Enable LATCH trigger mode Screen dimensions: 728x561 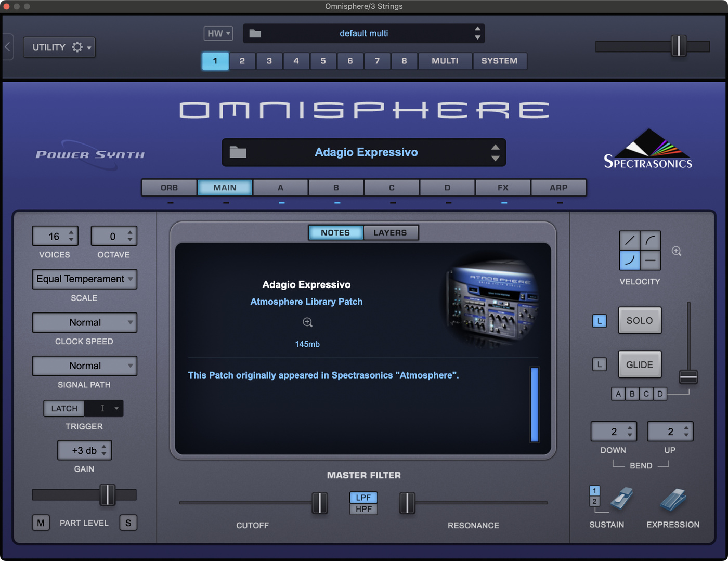[64, 409]
